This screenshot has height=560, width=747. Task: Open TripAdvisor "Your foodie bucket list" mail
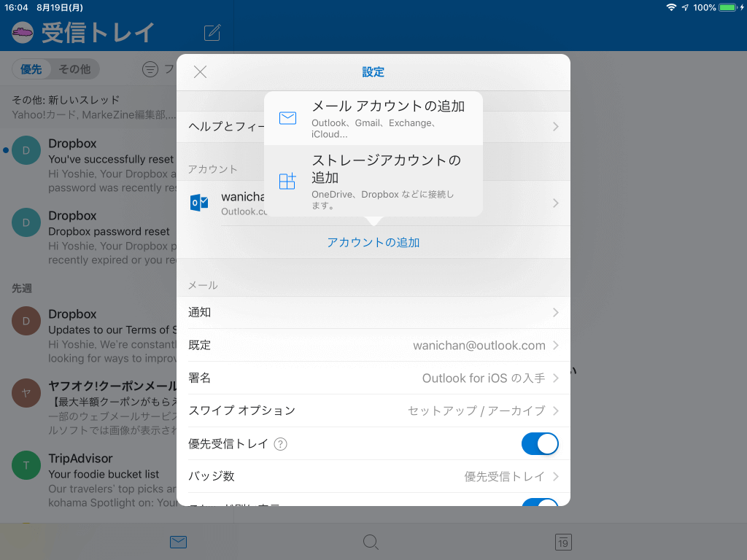88,480
